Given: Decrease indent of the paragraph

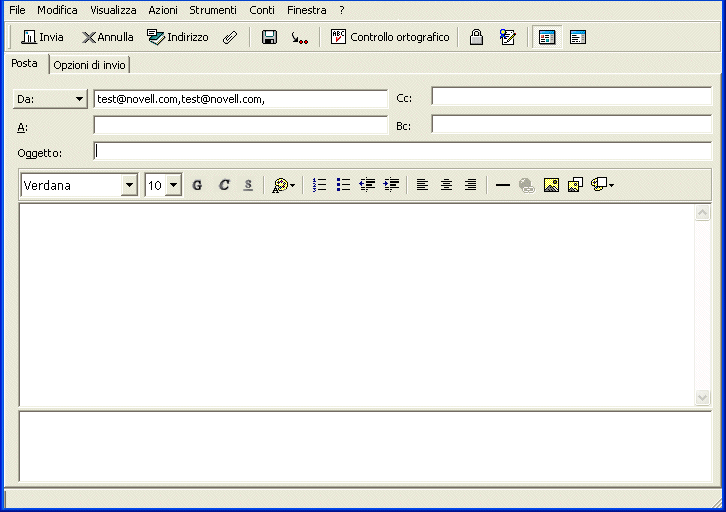Looking at the screenshot, I should (x=367, y=185).
